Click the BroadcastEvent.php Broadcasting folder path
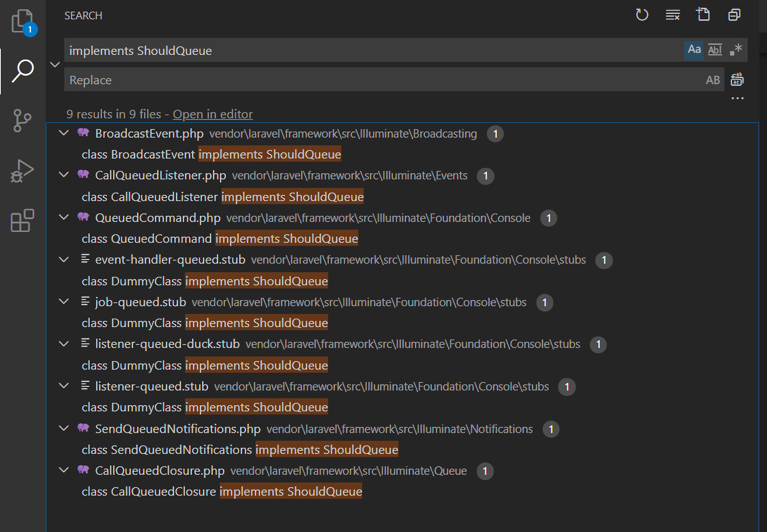 [x=343, y=134]
